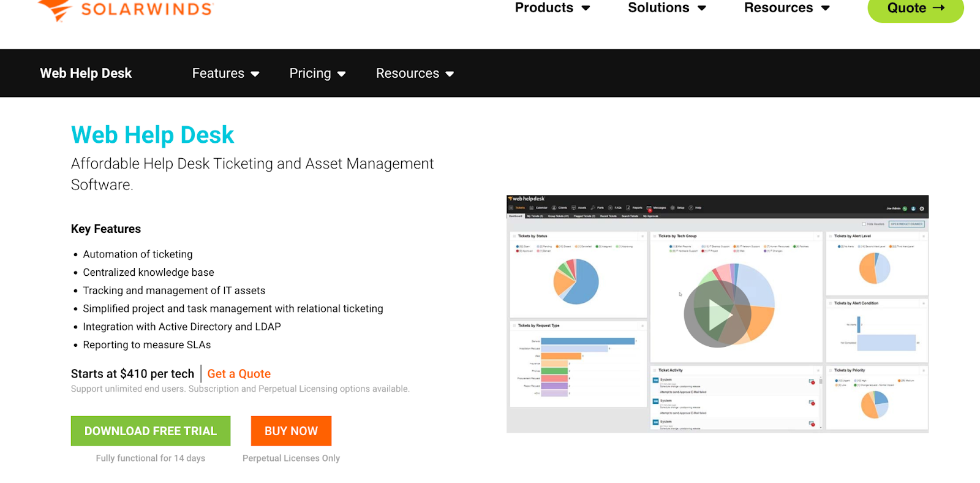This screenshot has height=483, width=980.
Task: Click the blue user profile icon
Action: [x=913, y=209]
